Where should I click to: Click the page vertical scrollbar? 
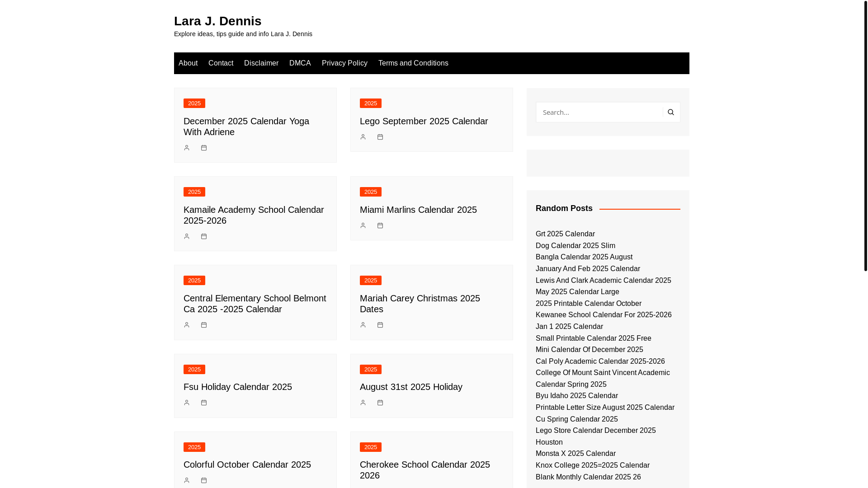click(866, 136)
